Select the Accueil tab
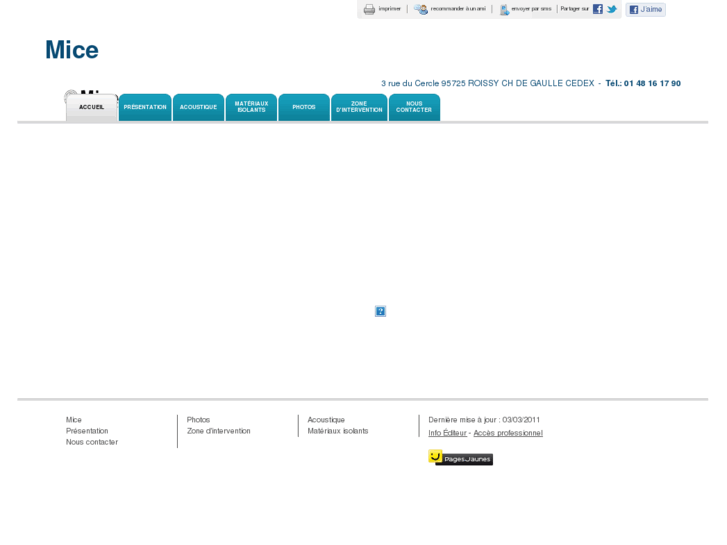The width and height of the screenshot is (727, 545). point(91,108)
